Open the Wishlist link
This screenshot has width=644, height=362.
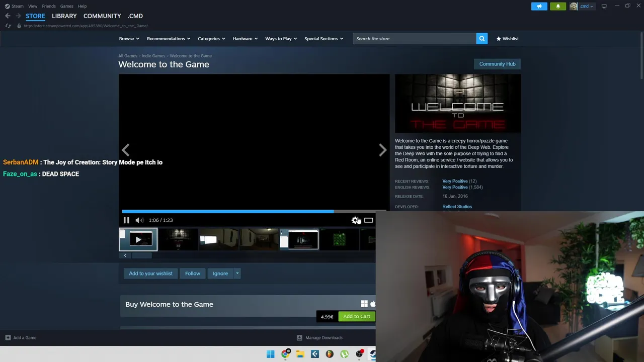(x=508, y=39)
